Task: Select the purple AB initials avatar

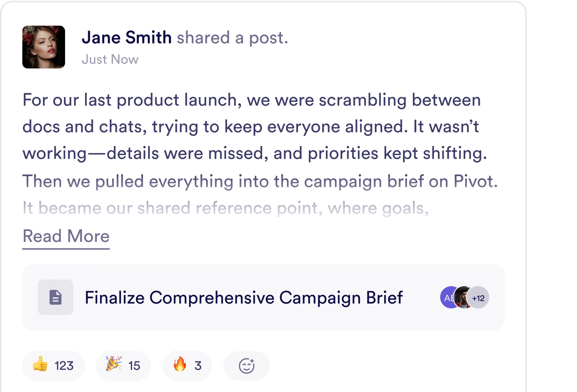Action: point(447,298)
